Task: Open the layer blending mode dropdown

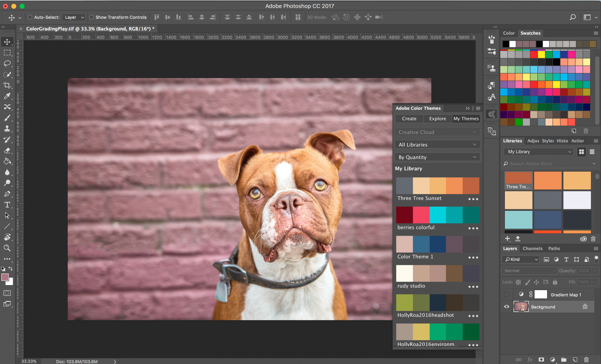Action: pos(529,270)
